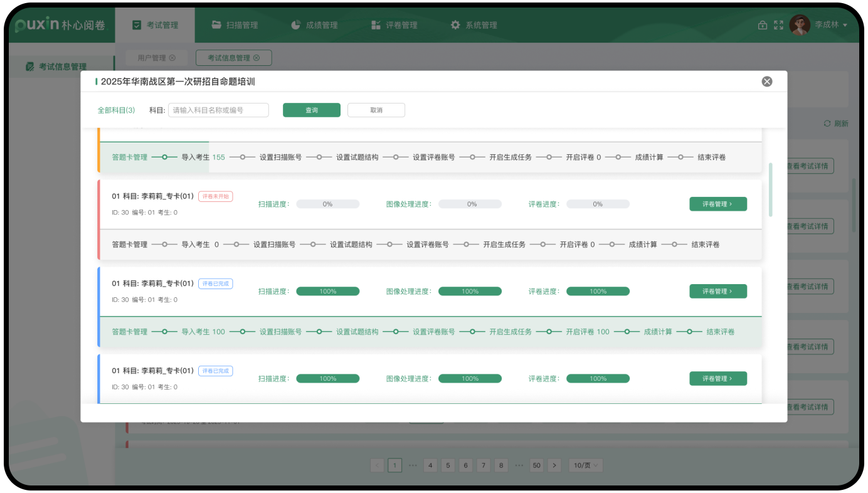Select 全部科目(3) filter link

(116, 110)
